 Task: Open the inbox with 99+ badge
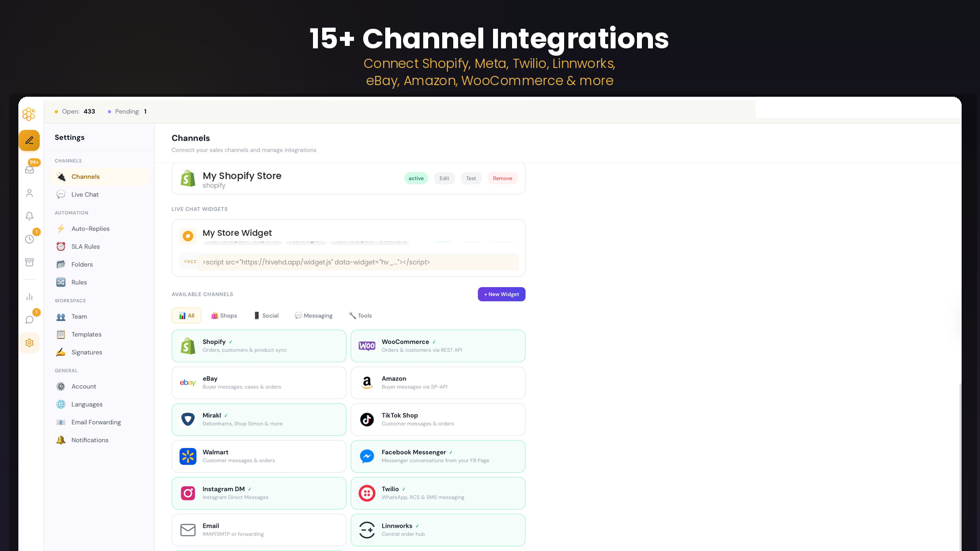[29, 170]
